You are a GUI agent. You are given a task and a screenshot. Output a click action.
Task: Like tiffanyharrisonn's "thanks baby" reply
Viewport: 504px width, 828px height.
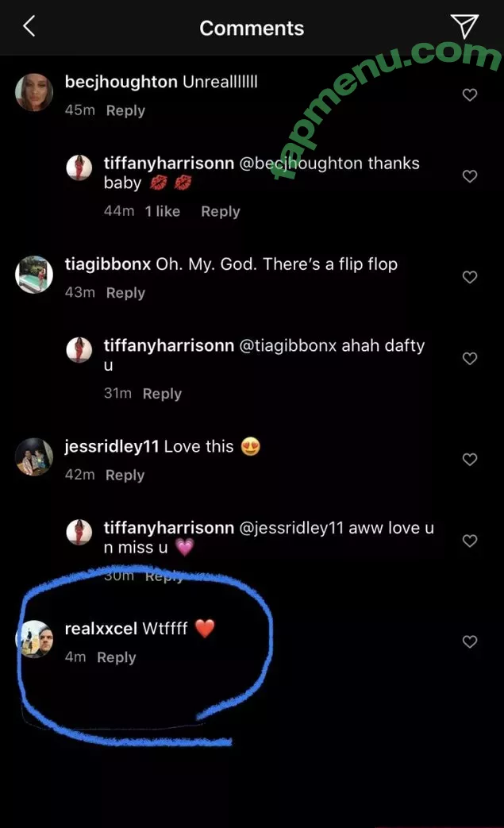[x=470, y=176]
